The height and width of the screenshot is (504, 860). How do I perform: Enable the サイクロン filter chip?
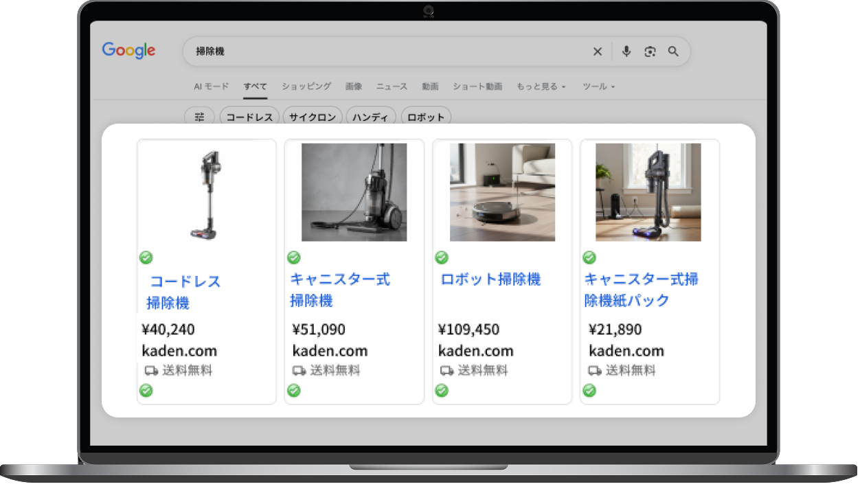[x=313, y=117]
